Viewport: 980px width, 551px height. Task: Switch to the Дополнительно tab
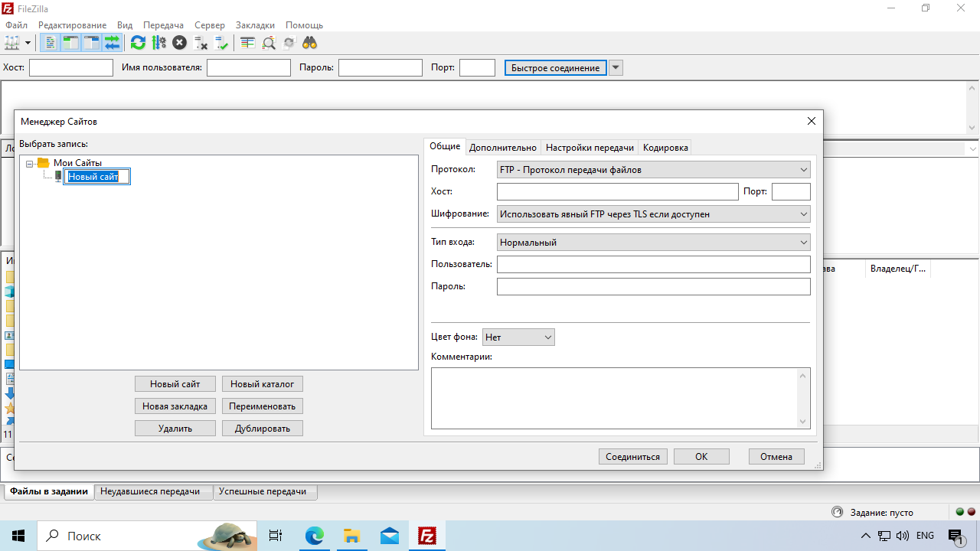click(x=503, y=148)
